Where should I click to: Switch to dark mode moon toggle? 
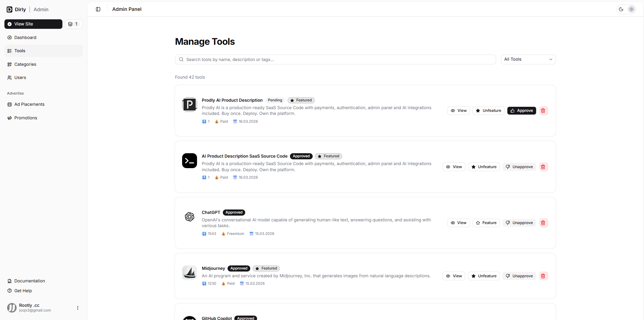[x=621, y=9]
